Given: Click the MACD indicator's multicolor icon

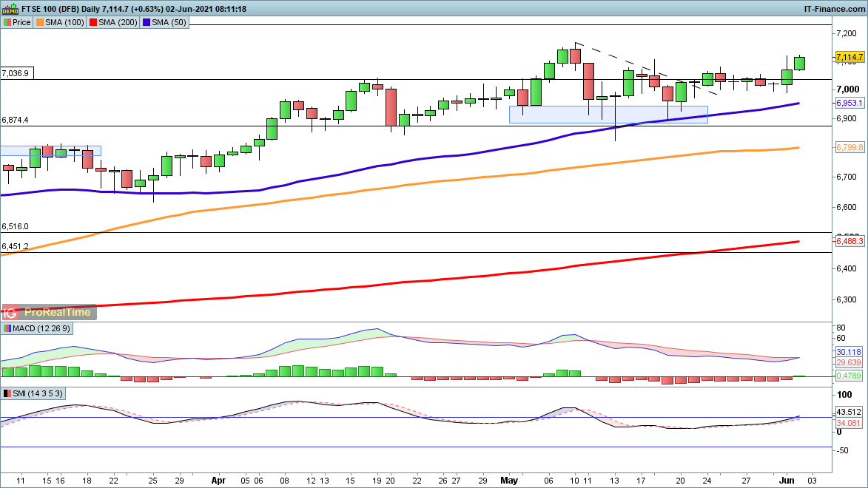Looking at the screenshot, I should 7,328.
